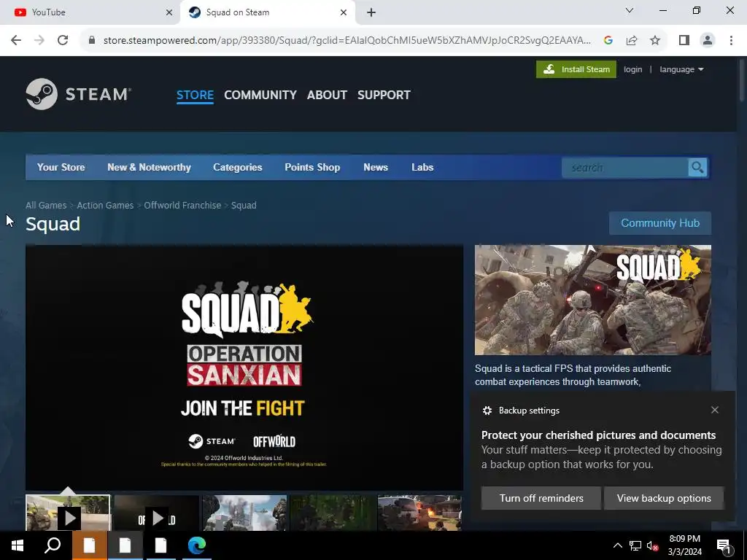Image resolution: width=747 pixels, height=560 pixels.
Task: Close the YouTube tab
Action: pos(169,12)
